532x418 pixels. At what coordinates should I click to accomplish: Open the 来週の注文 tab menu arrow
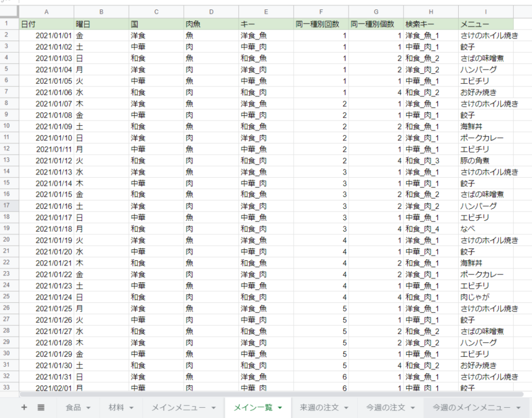[346, 408]
